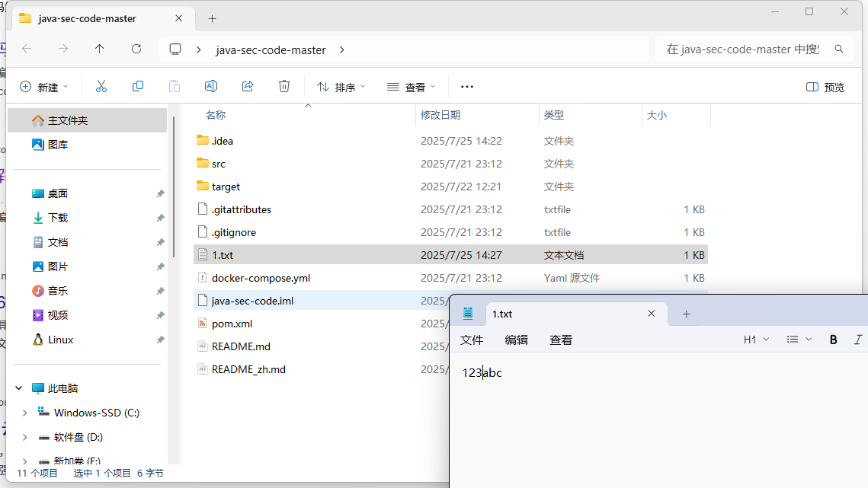
Task: Open the 排序 sort dropdown
Action: point(341,87)
